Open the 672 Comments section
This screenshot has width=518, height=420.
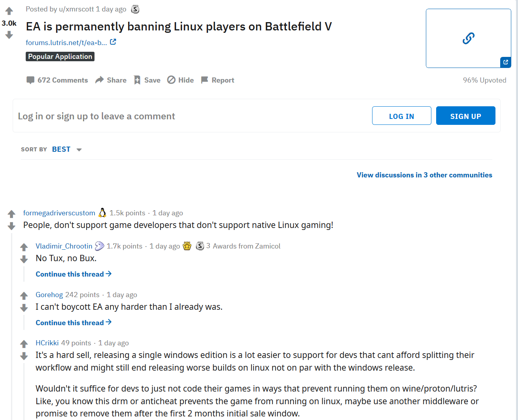(x=57, y=80)
